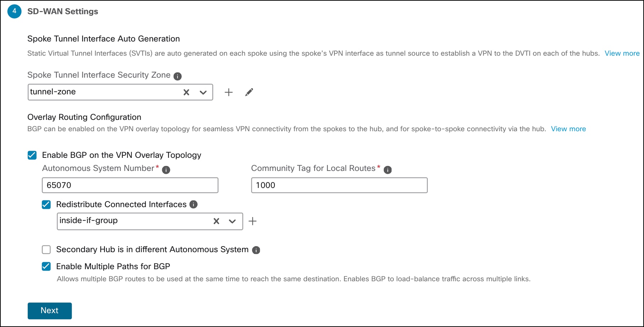Expand the Spoke Tunnel Interface Security Zone dropdown
Screen dimensions: 644x327
pos(203,92)
